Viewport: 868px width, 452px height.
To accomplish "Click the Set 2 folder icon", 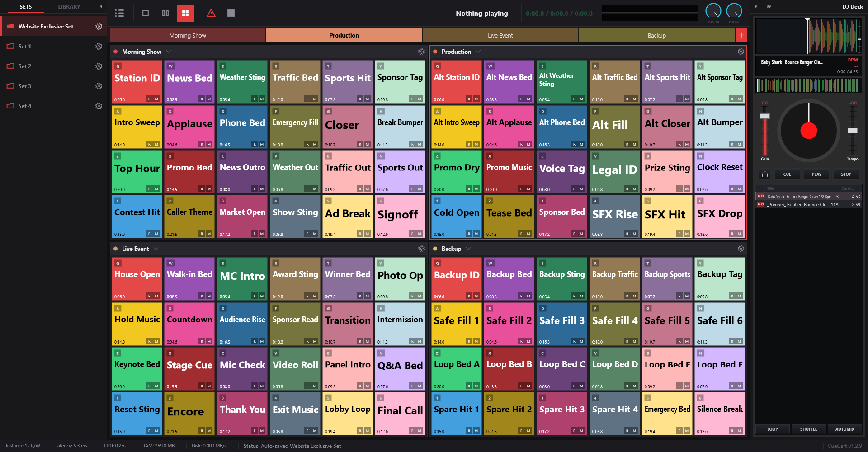I will 10,66.
